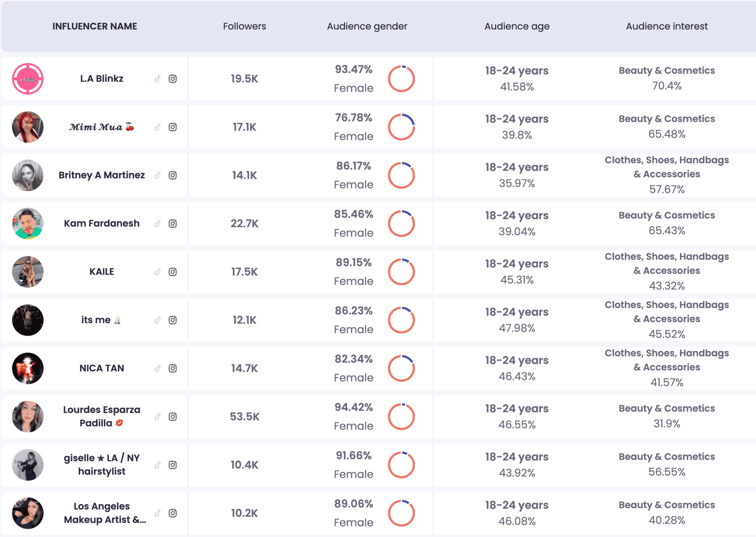Click the TikTok icon for giselle hairstylist
This screenshot has height=537, width=756.
(158, 465)
